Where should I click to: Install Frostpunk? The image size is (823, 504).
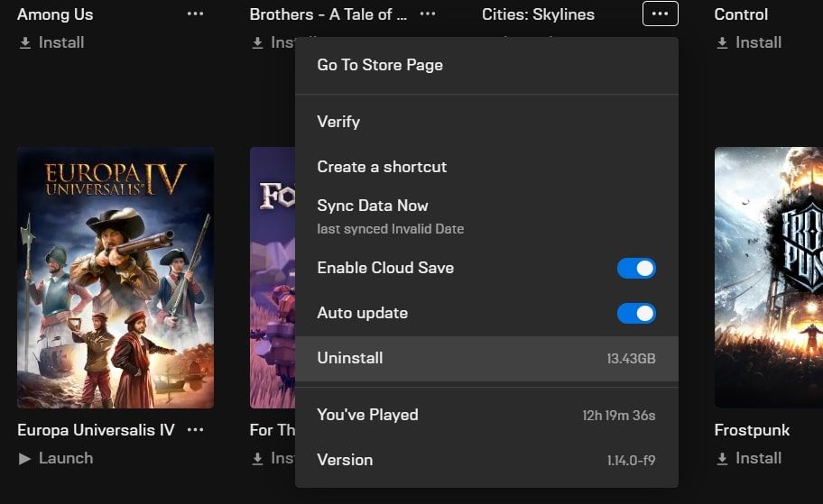click(749, 458)
